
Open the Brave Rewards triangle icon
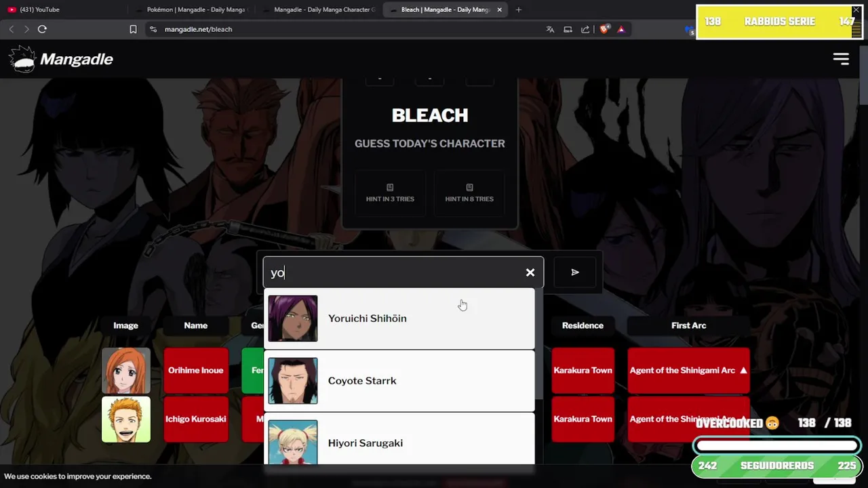621,29
